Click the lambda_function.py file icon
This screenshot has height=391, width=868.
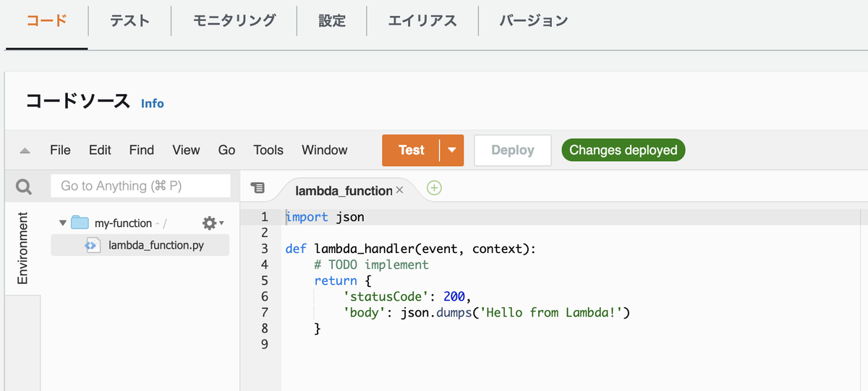point(92,245)
